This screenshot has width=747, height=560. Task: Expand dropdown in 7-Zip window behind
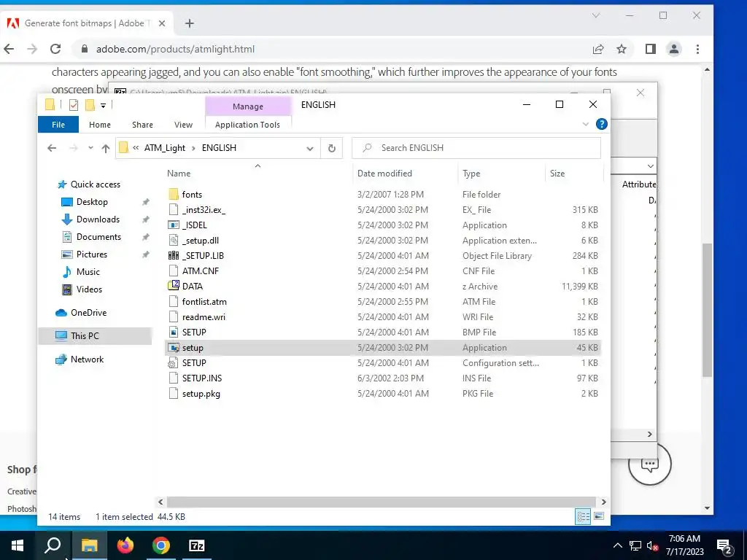[x=650, y=166]
